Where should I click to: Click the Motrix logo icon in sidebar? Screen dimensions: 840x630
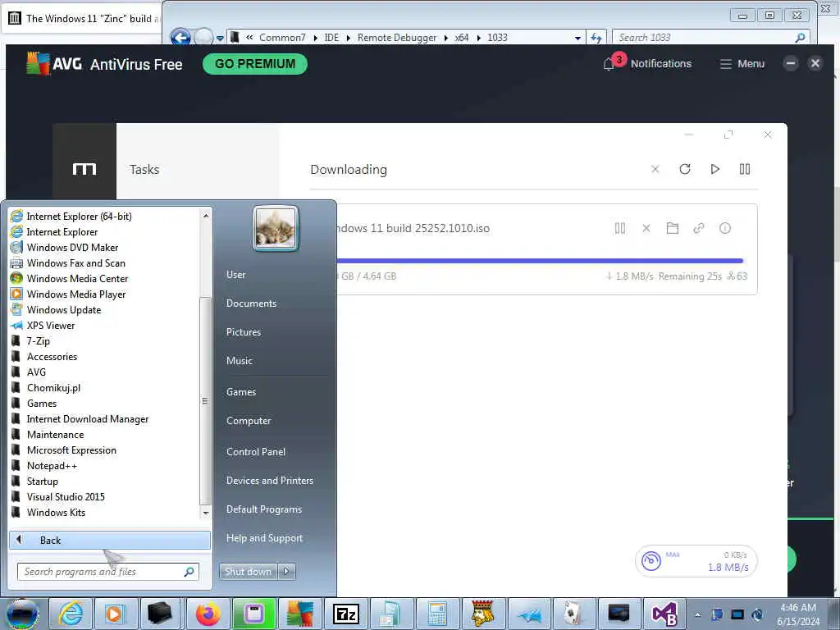pyautogui.click(x=84, y=169)
